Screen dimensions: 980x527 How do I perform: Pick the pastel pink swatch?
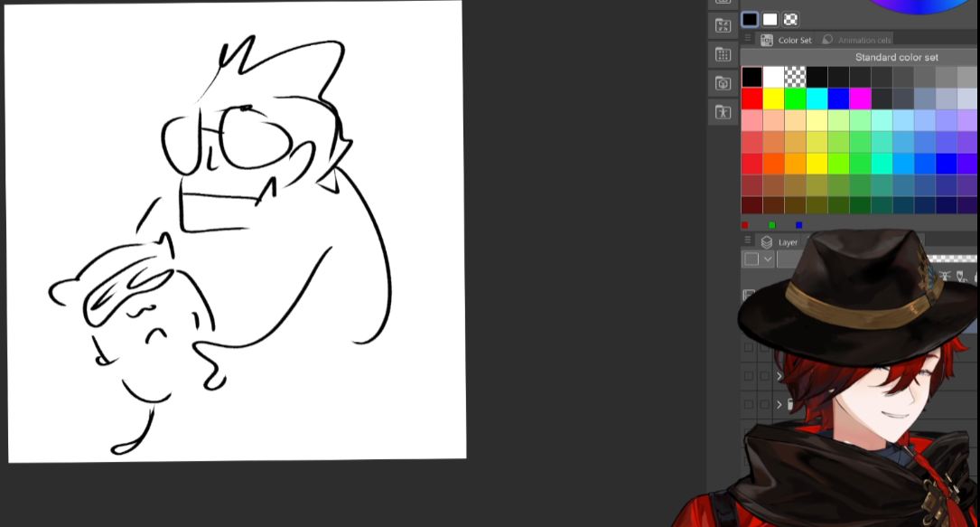(x=751, y=120)
